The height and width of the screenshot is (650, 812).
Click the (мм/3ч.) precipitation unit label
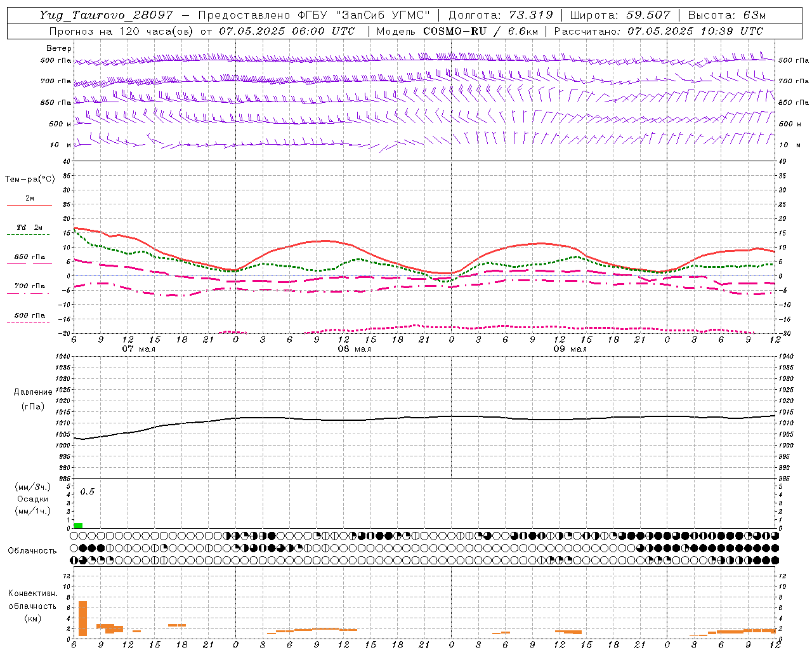coord(33,487)
